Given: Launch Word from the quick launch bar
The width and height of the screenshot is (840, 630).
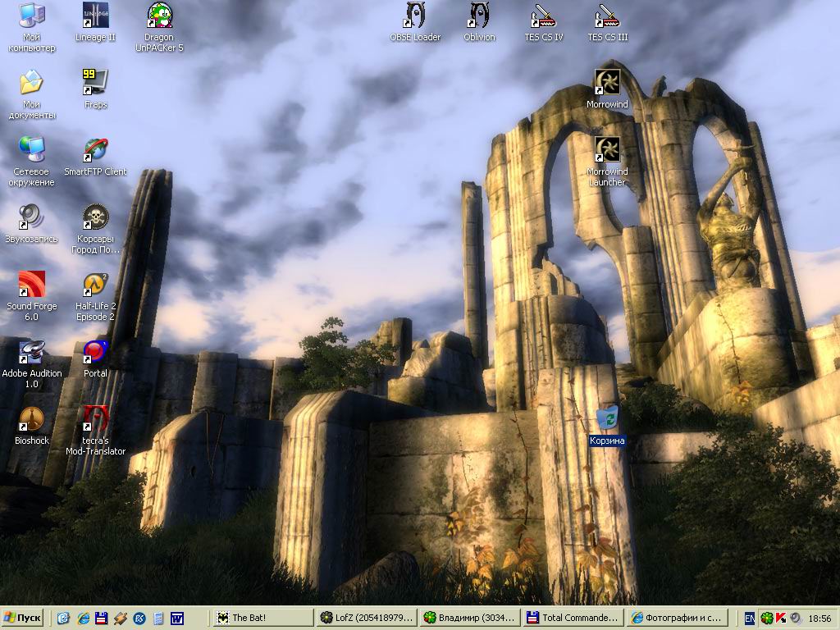Looking at the screenshot, I should pos(177,619).
